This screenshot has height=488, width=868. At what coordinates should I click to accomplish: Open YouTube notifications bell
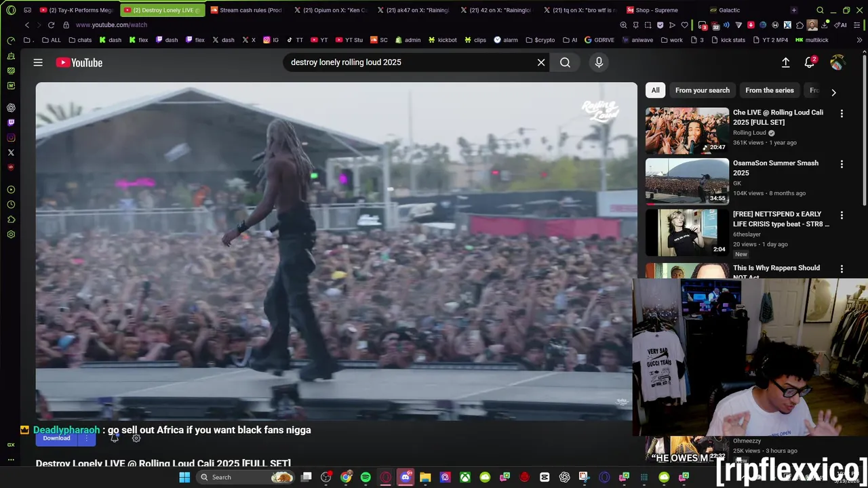tap(810, 62)
